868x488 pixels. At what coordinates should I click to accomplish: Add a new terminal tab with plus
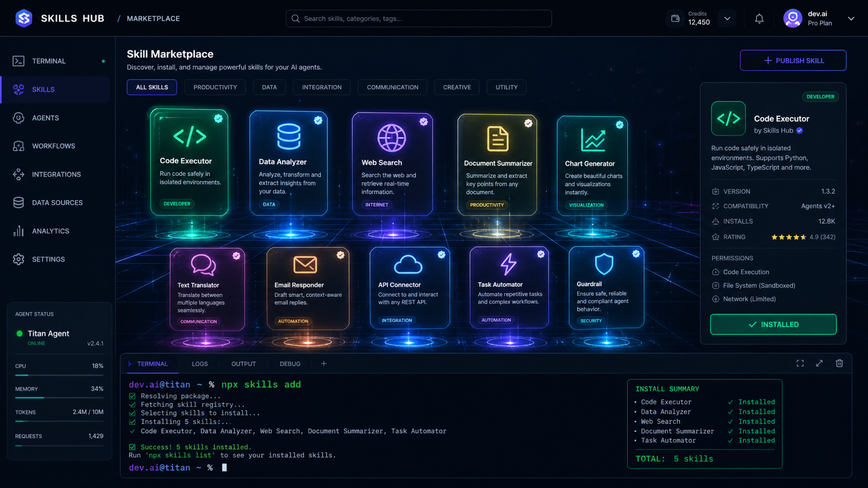tap(324, 363)
